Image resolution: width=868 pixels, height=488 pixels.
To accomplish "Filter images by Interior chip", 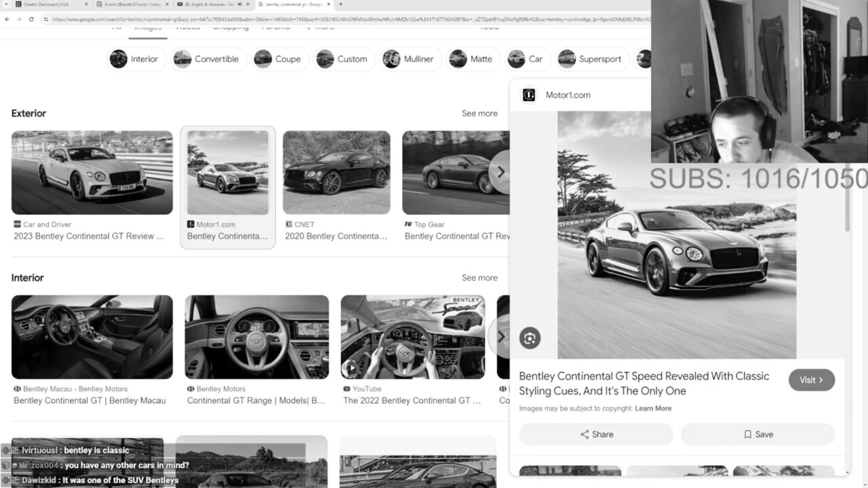I will click(137, 59).
